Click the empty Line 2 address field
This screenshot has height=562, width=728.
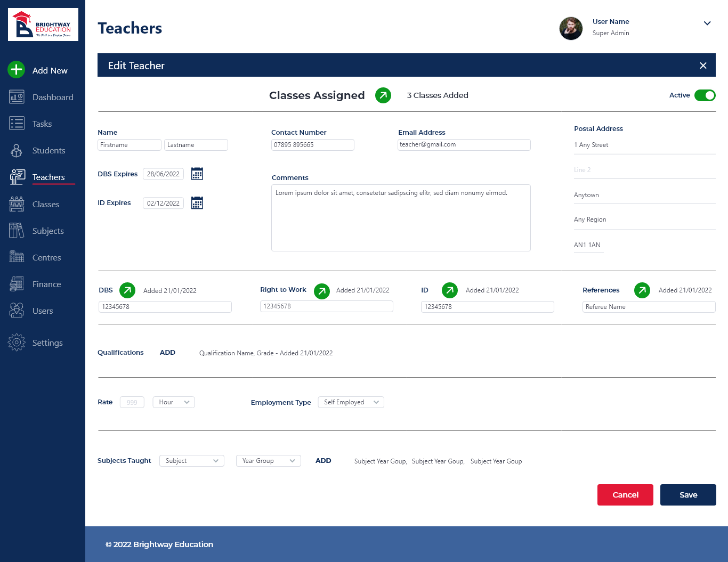645,170
